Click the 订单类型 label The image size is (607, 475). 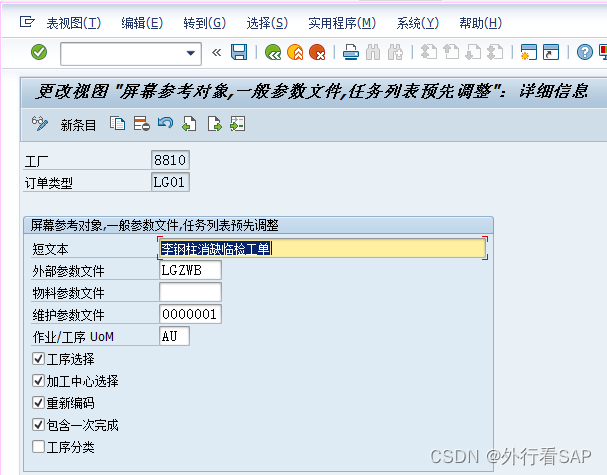point(49,183)
